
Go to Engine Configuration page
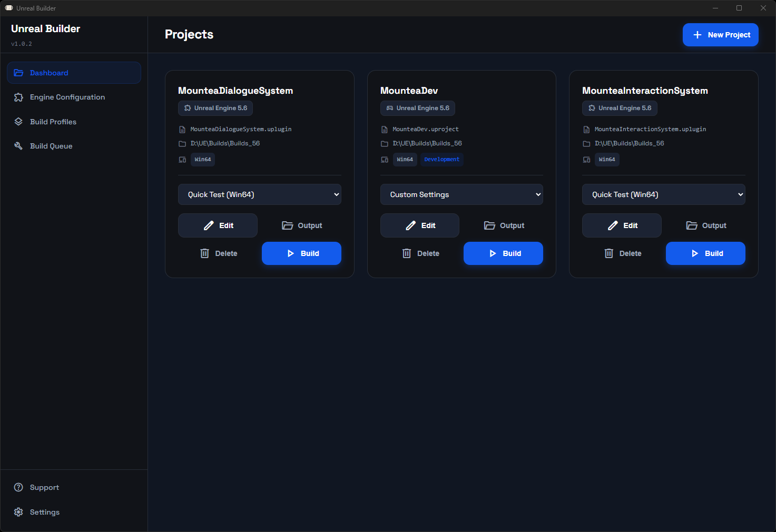click(74, 97)
